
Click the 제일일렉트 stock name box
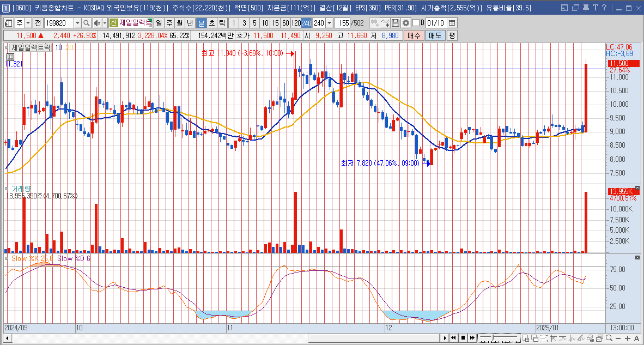point(135,23)
